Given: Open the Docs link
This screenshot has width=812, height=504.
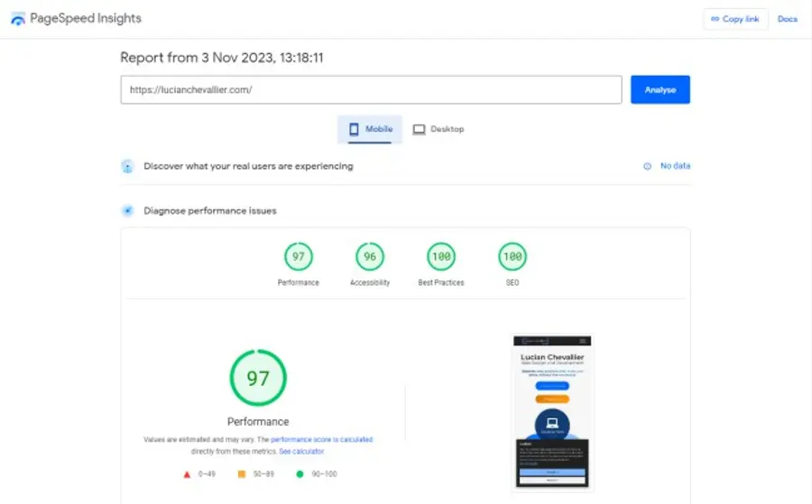Looking at the screenshot, I should [x=787, y=19].
